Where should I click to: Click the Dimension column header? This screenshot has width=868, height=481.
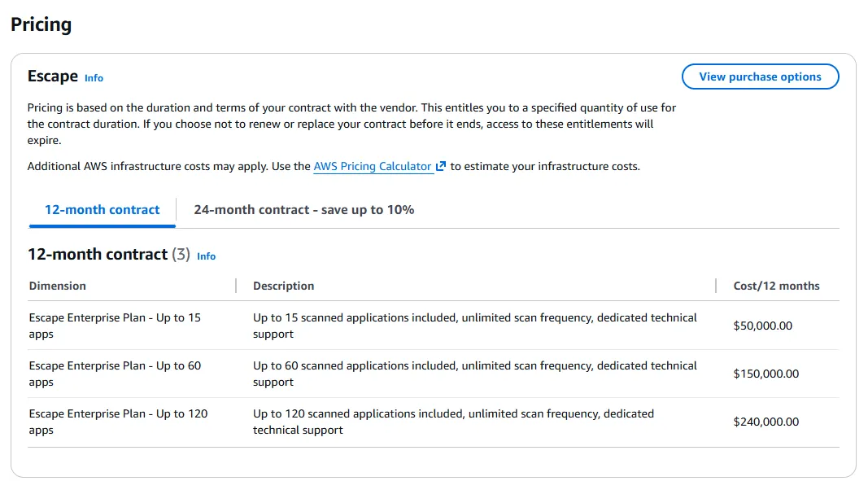pyautogui.click(x=57, y=286)
